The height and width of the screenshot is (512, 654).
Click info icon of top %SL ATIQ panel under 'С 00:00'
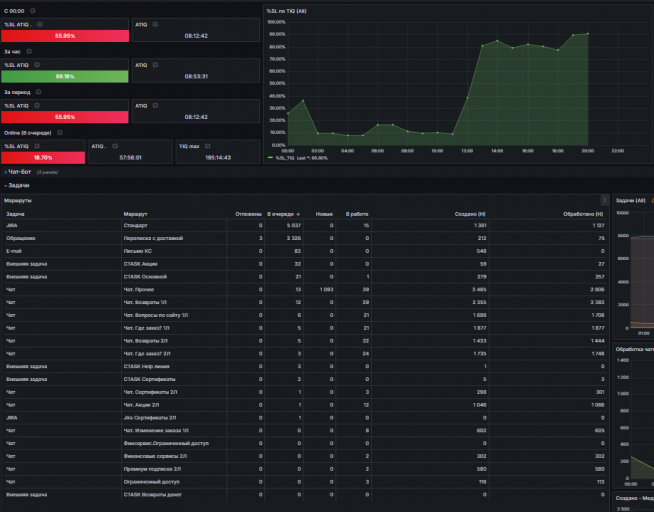pyautogui.click(x=40, y=24)
